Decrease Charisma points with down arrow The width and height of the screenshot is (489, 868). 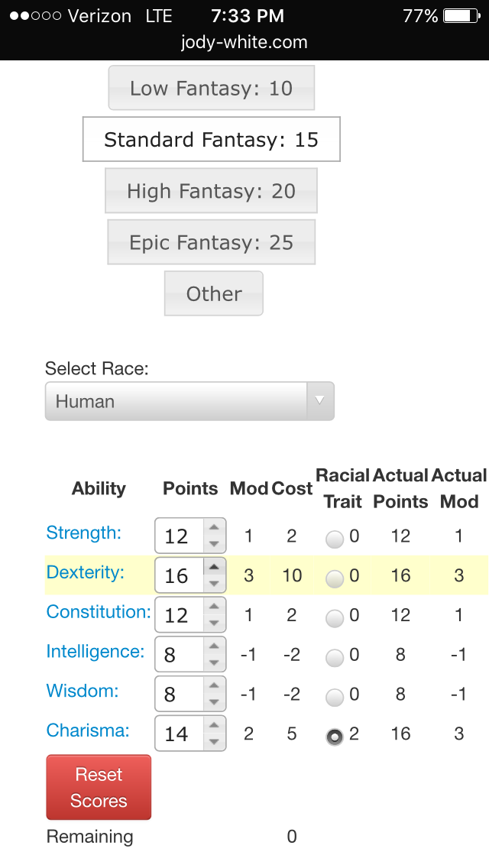[214, 743]
